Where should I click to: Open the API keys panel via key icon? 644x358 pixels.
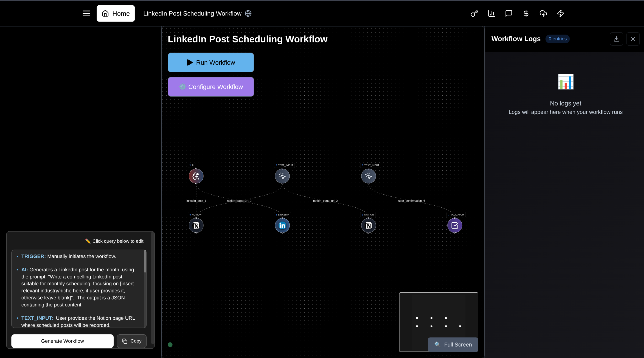point(474,13)
